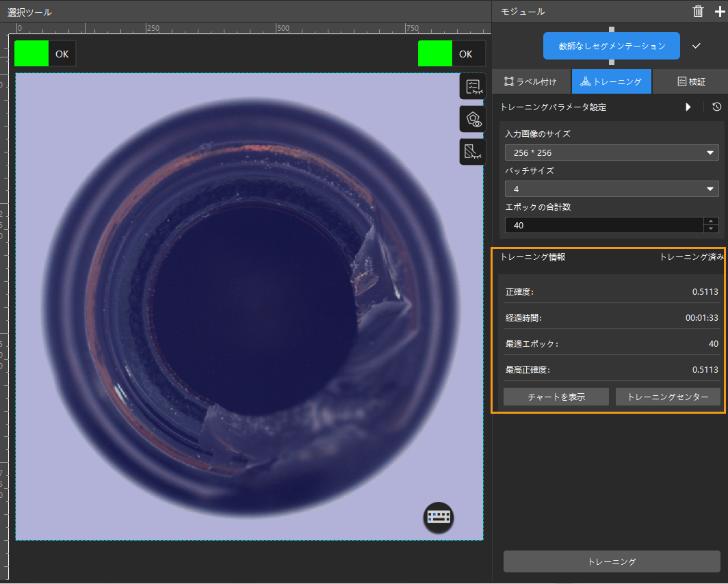The height and width of the screenshot is (584, 728).
Task: Click the トレーニング済み status text
Action: pyautogui.click(x=691, y=257)
